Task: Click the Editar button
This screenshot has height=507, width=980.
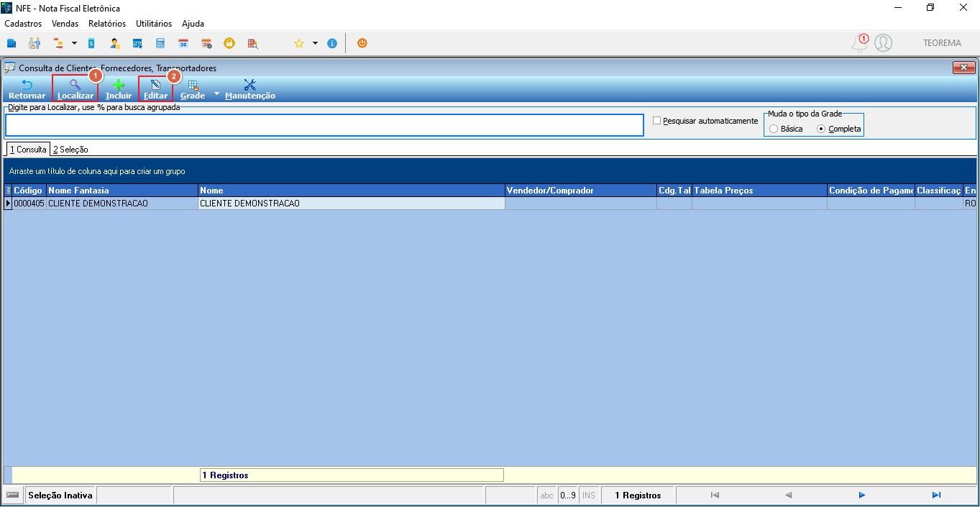Action: [156, 89]
